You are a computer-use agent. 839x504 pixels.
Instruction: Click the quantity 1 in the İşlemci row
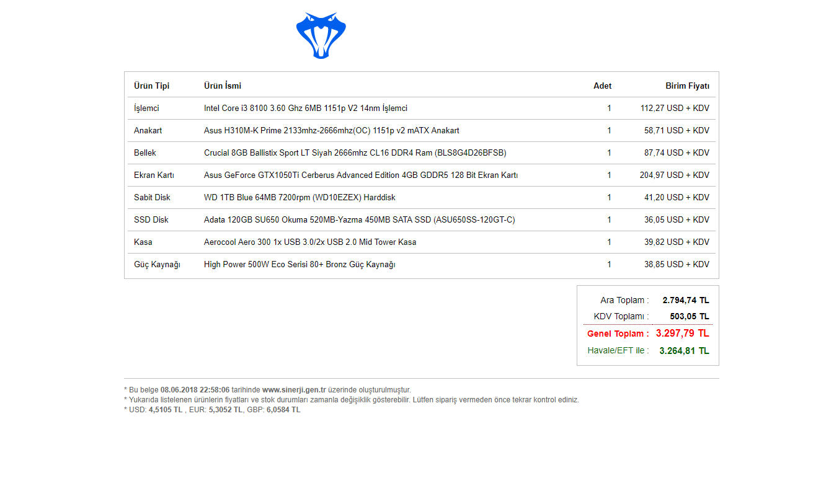(609, 108)
